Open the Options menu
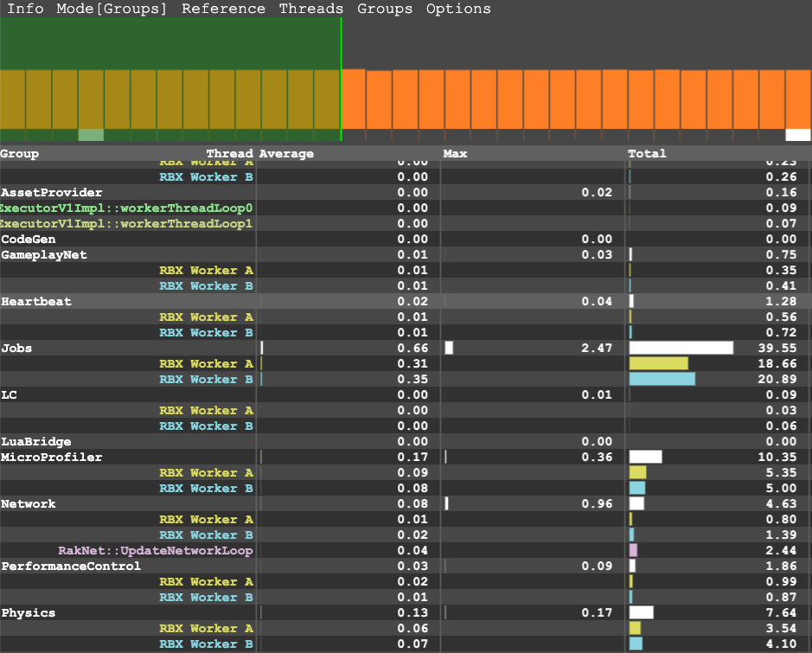 458,9
